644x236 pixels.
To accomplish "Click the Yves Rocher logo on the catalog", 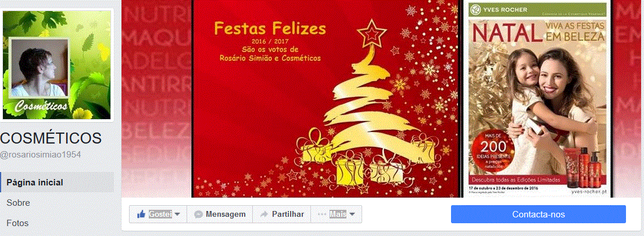I will pos(477,9).
